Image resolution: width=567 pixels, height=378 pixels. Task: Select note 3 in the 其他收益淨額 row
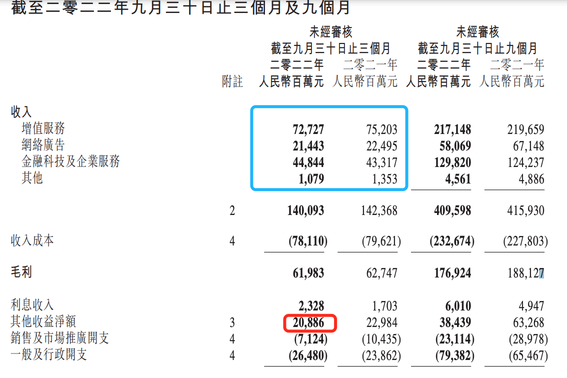(232, 323)
